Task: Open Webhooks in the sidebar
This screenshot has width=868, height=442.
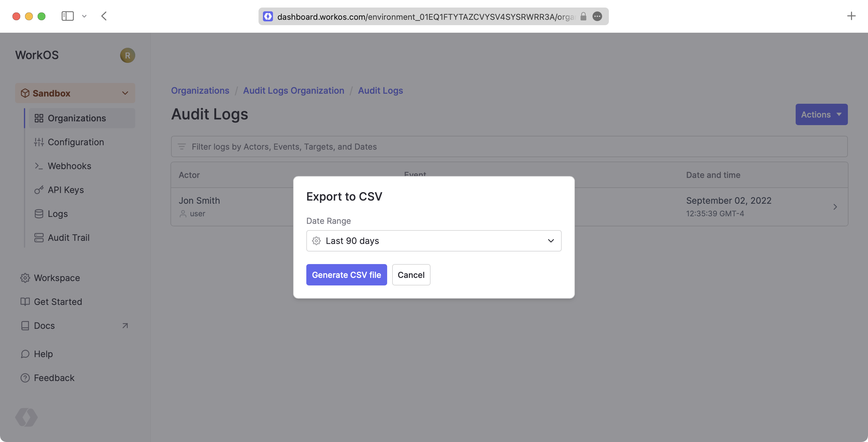Action: click(x=70, y=166)
